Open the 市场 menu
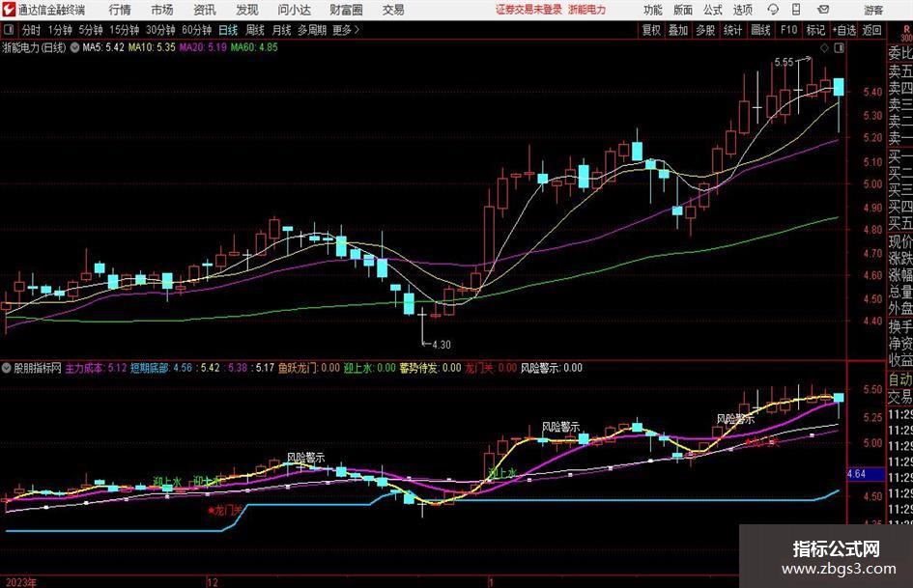Screen dimensions: 913x588 (x=162, y=10)
